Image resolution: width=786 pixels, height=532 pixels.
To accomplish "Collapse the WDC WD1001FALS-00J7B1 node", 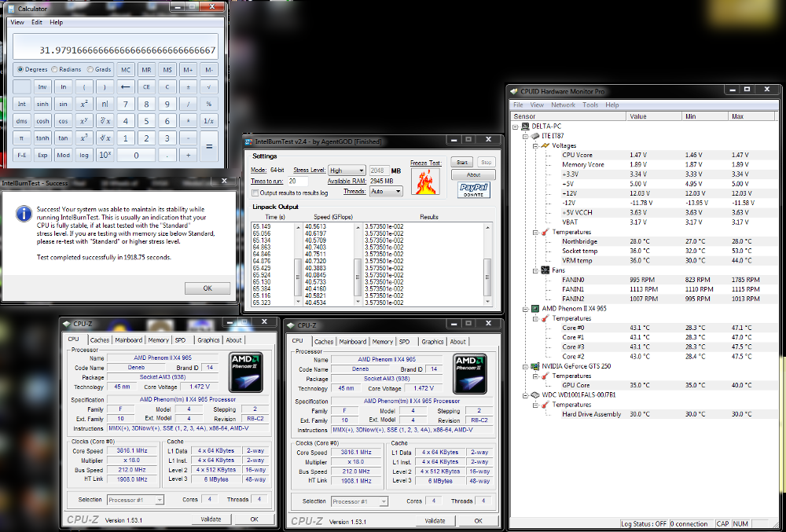I will pyautogui.click(x=525, y=395).
